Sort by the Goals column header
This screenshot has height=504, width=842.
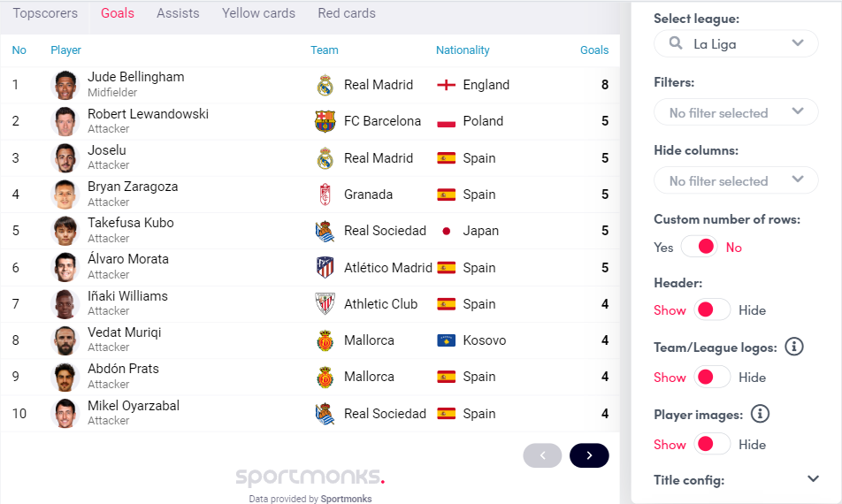(x=594, y=50)
